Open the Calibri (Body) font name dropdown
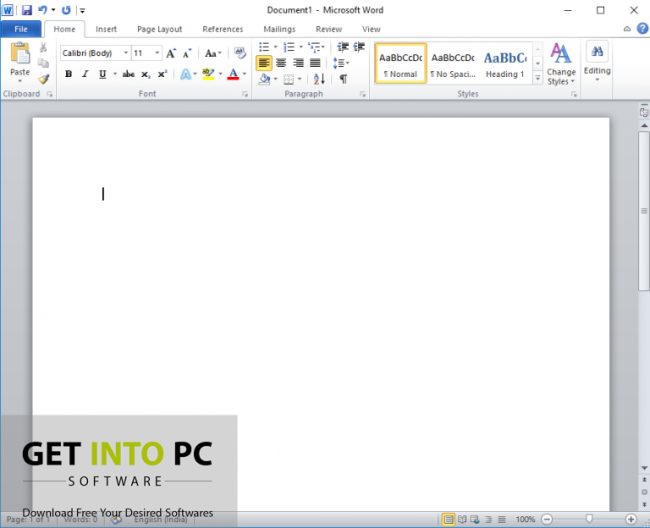The height and width of the screenshot is (528, 650). 126,53
